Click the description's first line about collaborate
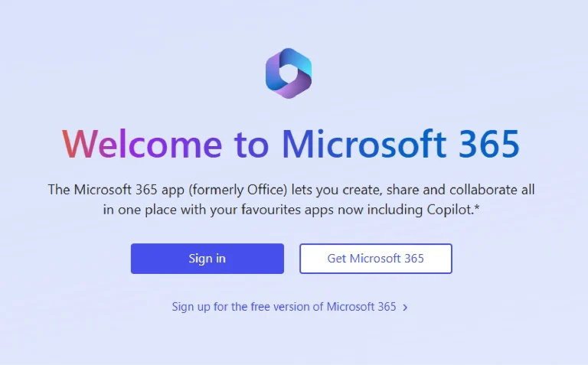 [x=291, y=190]
